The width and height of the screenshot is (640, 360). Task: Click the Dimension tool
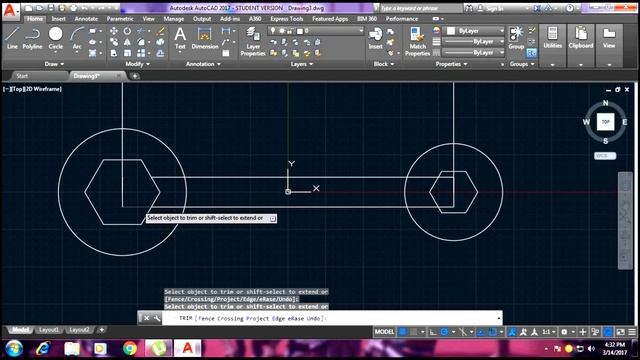pos(204,38)
